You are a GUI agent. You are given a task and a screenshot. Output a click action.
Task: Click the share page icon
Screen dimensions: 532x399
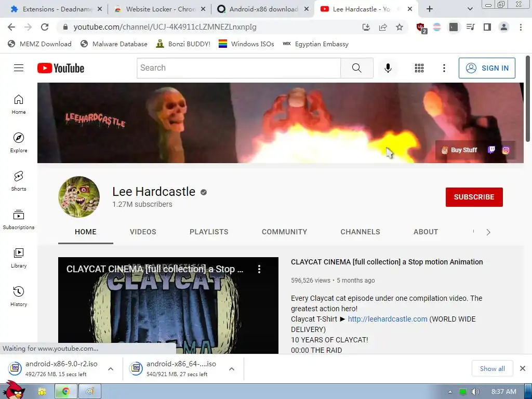click(x=383, y=27)
